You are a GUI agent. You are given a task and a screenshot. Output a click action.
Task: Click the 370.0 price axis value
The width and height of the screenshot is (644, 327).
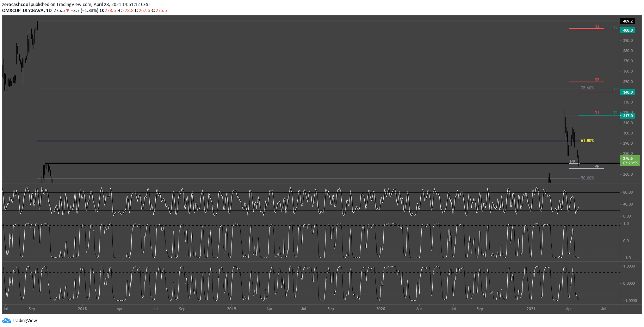[x=628, y=61]
